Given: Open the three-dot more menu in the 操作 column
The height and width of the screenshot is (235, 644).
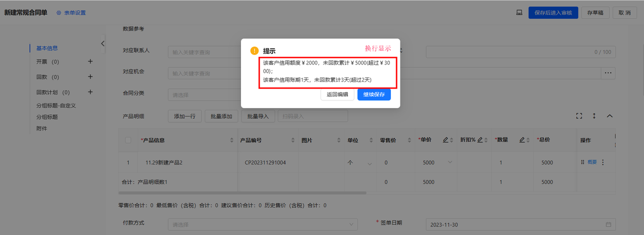Looking at the screenshot, I should tap(603, 162).
